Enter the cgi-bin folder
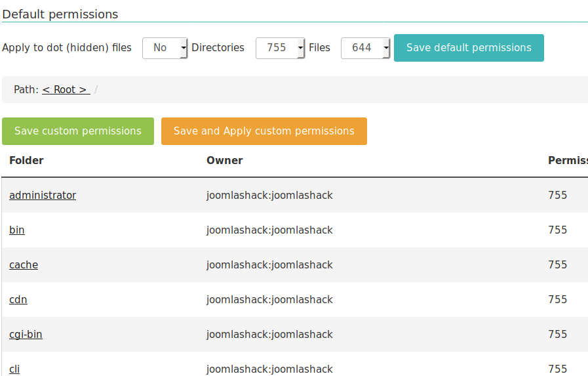This screenshot has width=588, height=376. click(26, 335)
